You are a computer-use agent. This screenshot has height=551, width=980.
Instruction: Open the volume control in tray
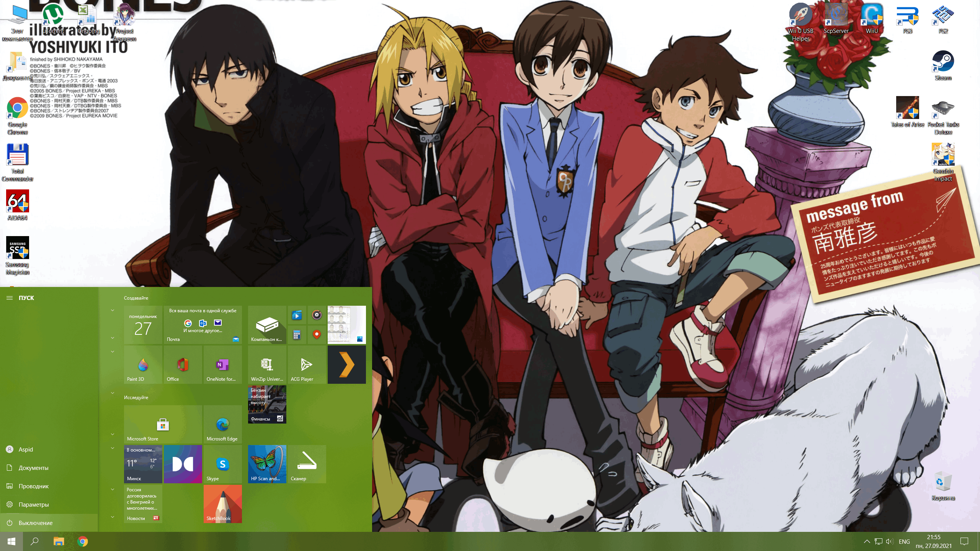[x=889, y=541]
